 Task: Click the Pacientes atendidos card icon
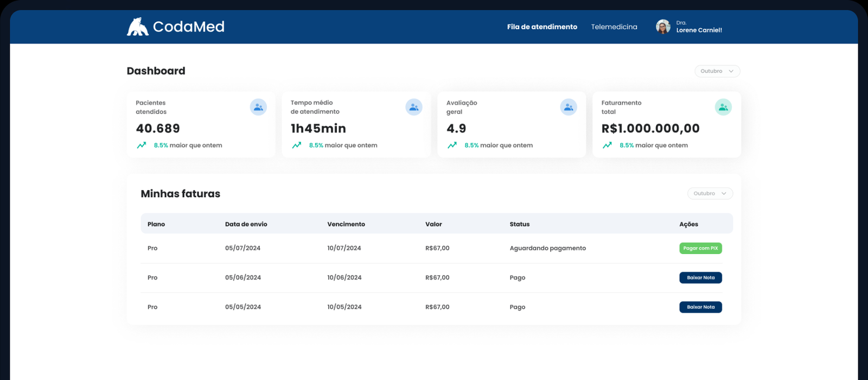[258, 107]
